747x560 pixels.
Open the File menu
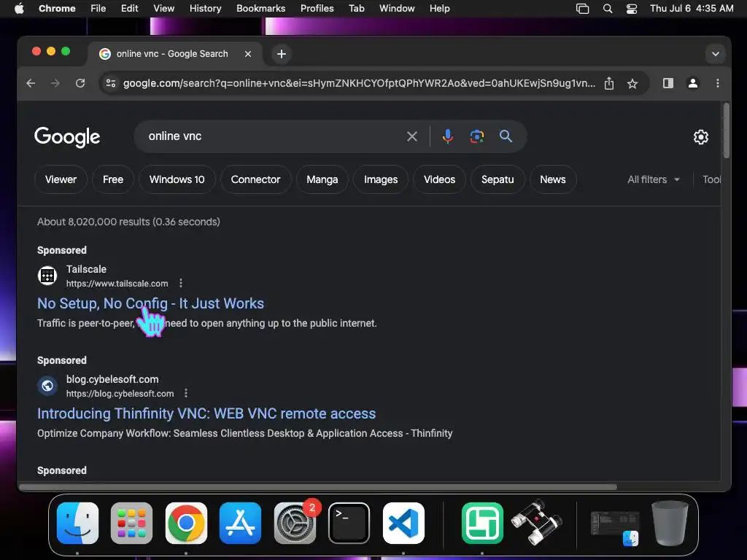98,9
